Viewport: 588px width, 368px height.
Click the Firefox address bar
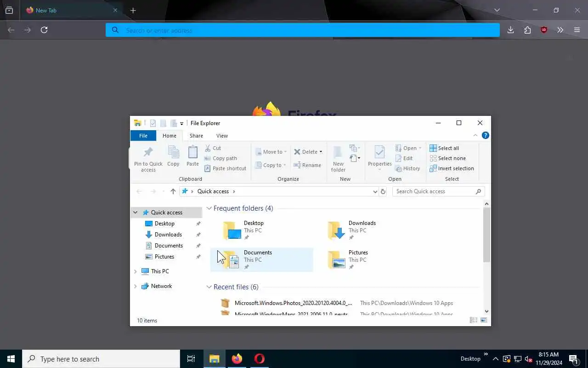[303, 30]
